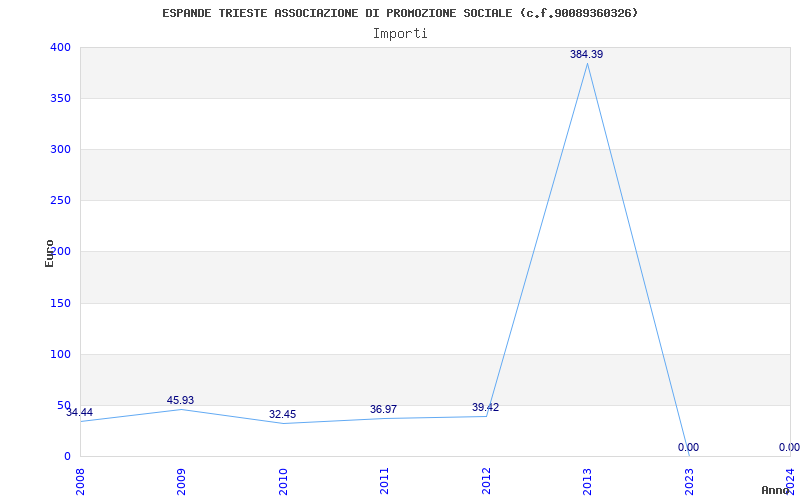Click the 2012 x-axis label

coord(486,481)
